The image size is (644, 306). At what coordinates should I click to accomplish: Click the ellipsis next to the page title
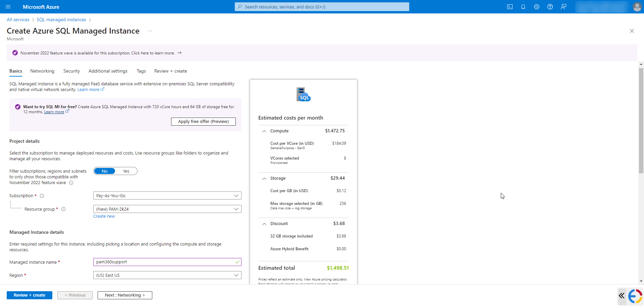pyautogui.click(x=150, y=31)
